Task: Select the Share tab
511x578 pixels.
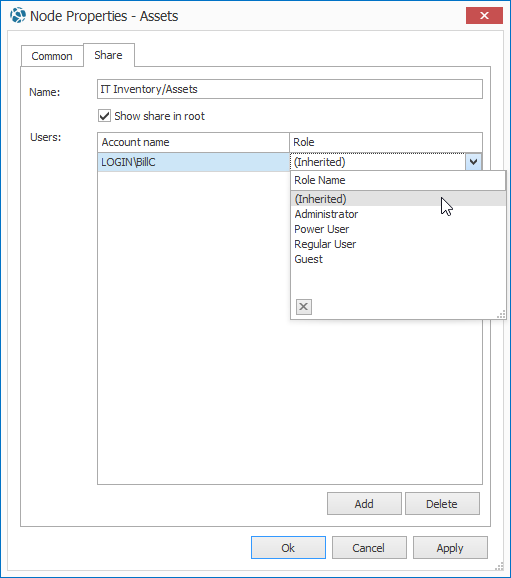Action: (109, 55)
